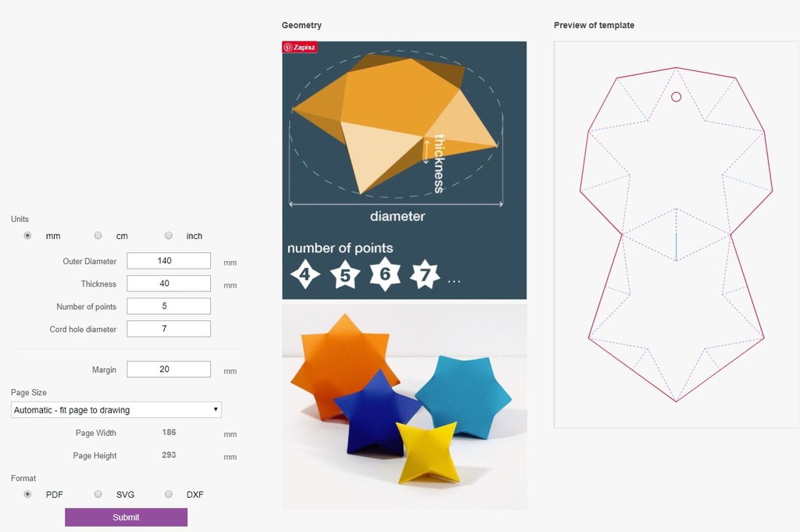The image size is (800, 532).
Task: Click the Outer Diameter input field
Action: (169, 261)
